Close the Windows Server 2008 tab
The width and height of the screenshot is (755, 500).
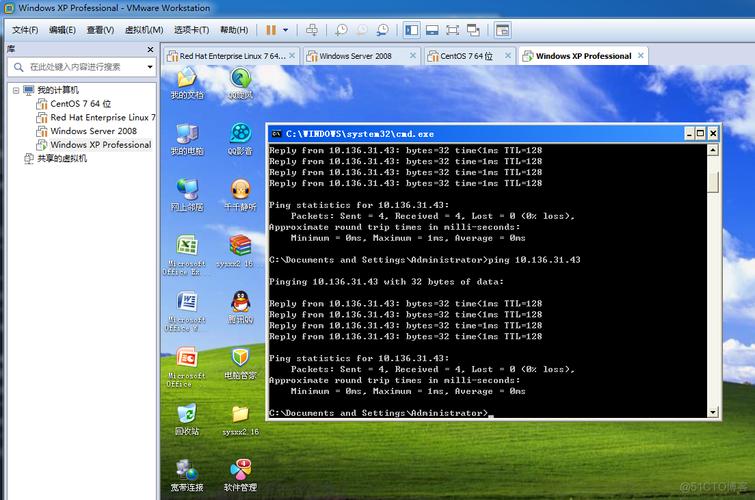coord(413,56)
